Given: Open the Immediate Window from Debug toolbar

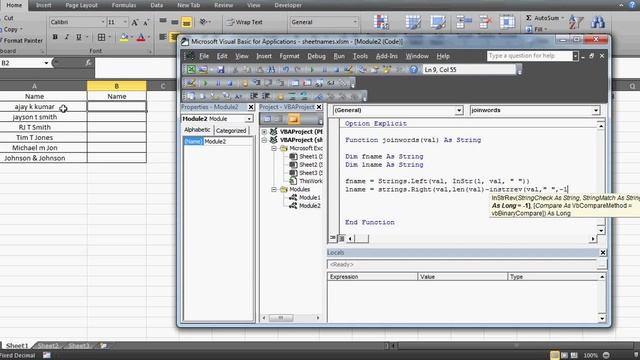Looking at the screenshot, I should [307, 83].
